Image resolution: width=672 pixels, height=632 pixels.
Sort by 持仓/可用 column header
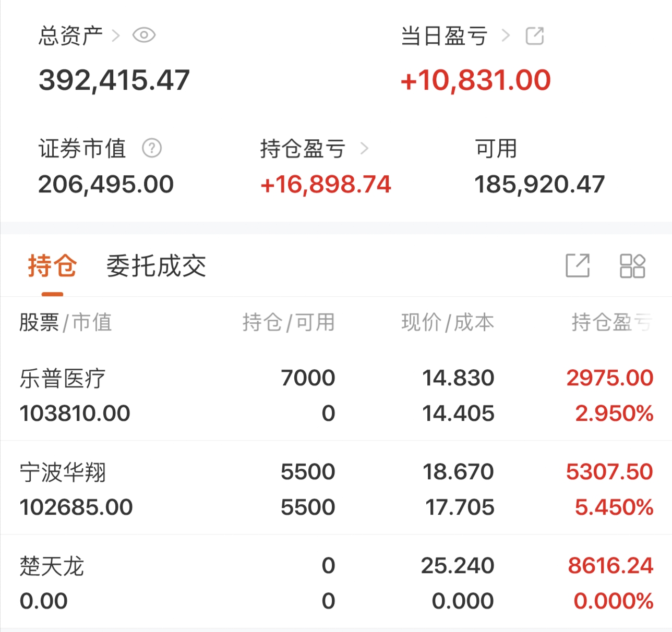pos(289,322)
